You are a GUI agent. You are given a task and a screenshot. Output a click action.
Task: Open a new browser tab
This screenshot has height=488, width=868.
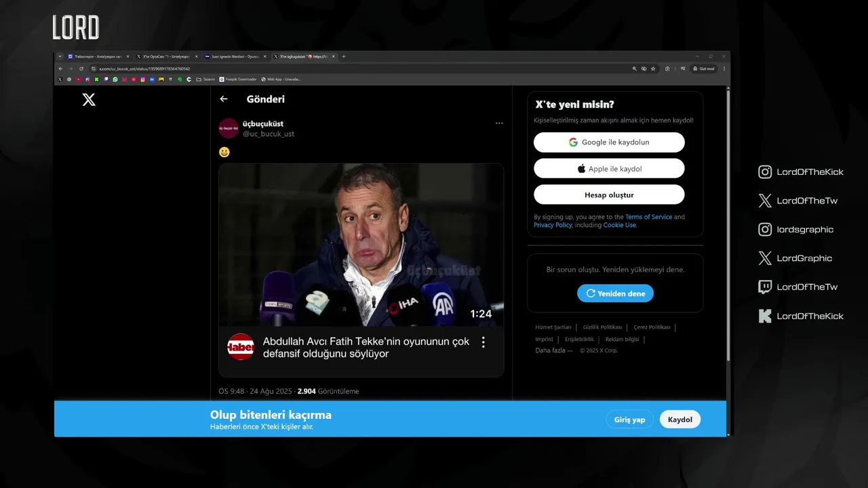coord(344,56)
